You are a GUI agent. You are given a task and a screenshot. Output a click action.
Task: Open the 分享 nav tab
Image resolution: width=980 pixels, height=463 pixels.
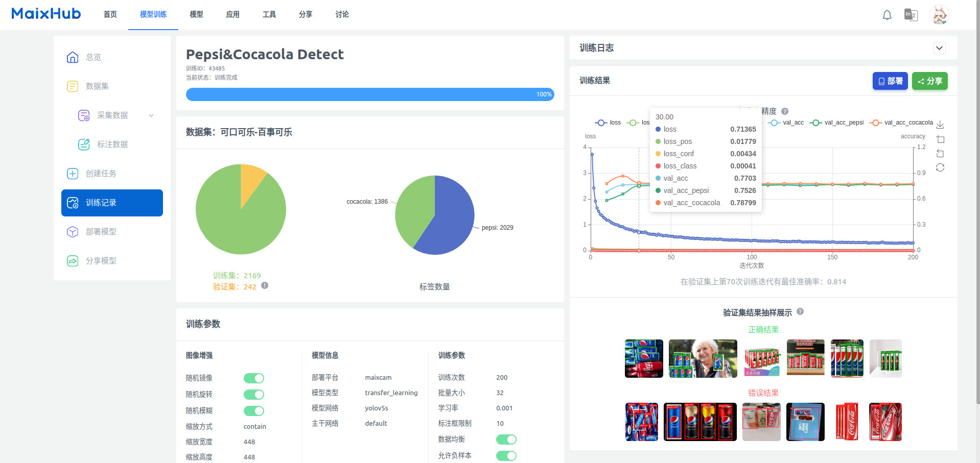306,14
